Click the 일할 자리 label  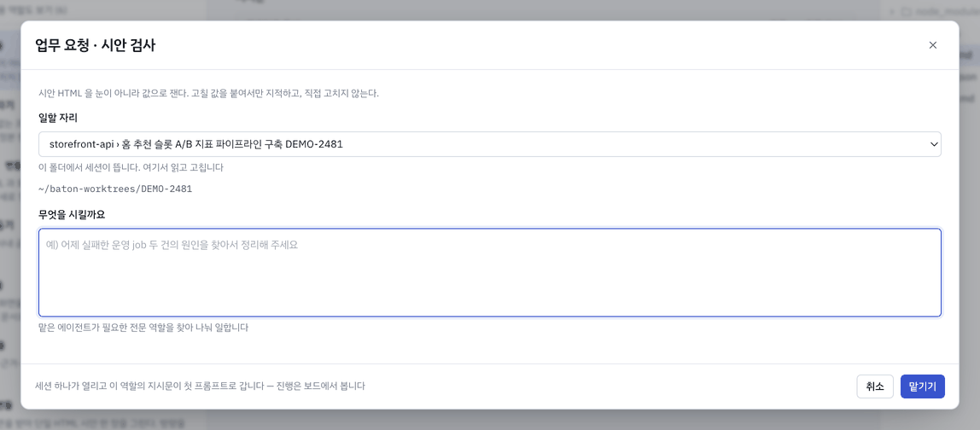(x=58, y=118)
